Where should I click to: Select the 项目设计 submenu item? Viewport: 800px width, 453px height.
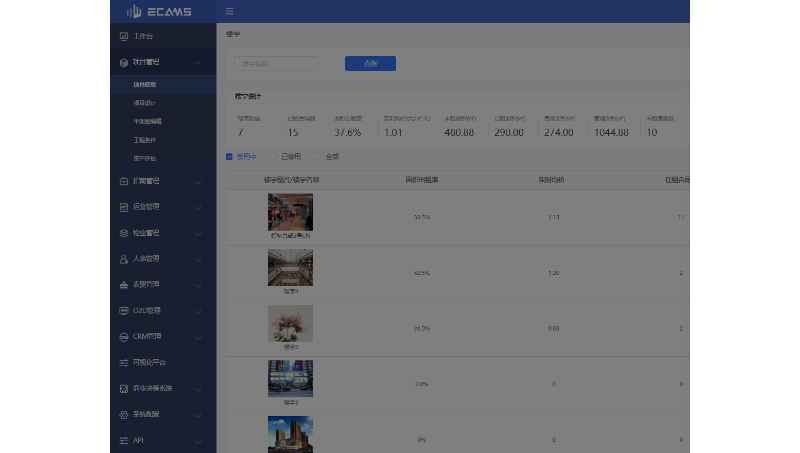145,102
